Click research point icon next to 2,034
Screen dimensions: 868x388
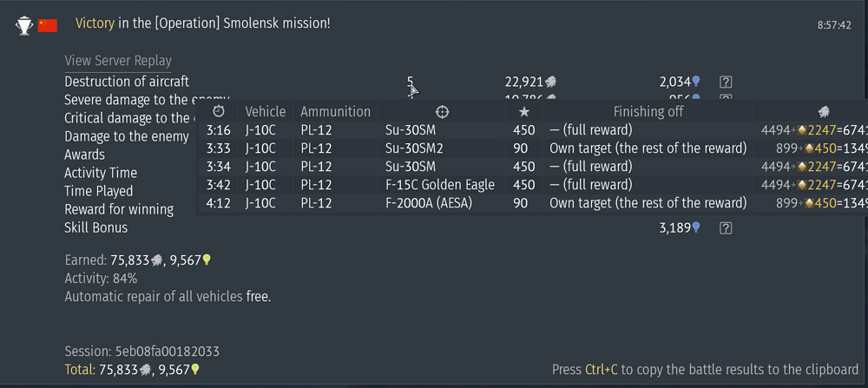click(x=696, y=82)
